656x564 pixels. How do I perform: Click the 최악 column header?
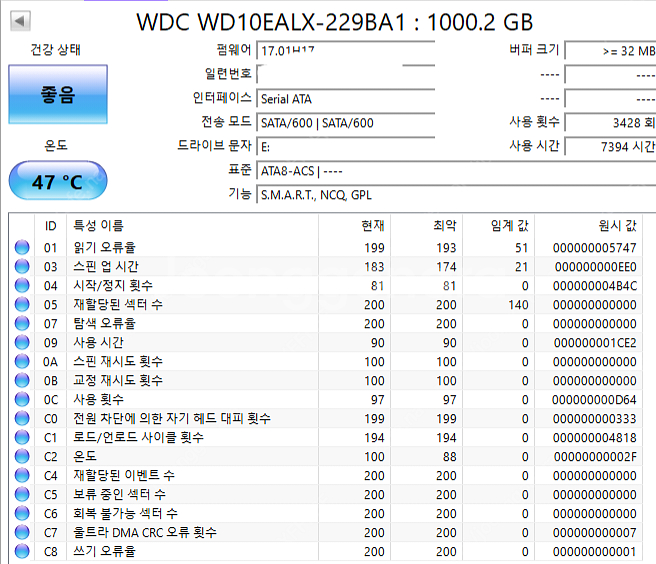pyautogui.click(x=426, y=226)
